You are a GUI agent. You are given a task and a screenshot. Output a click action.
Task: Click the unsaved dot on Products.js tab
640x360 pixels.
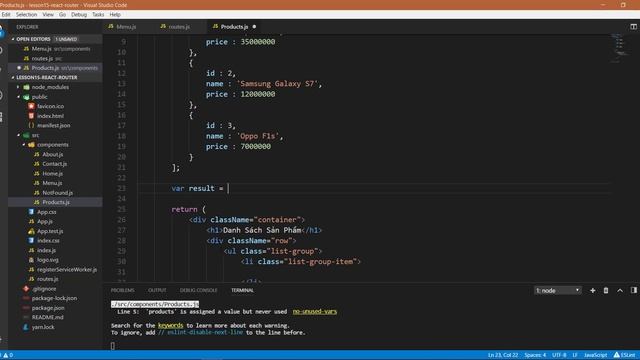[x=254, y=27]
